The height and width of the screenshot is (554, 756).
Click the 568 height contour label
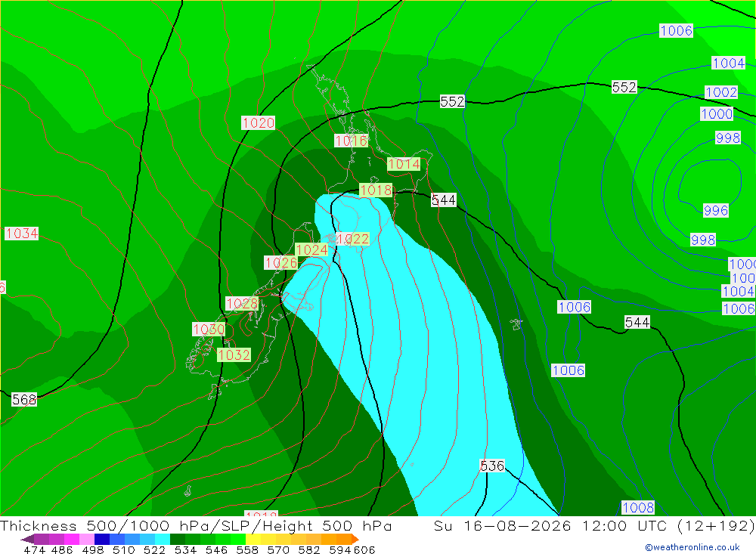24,400
